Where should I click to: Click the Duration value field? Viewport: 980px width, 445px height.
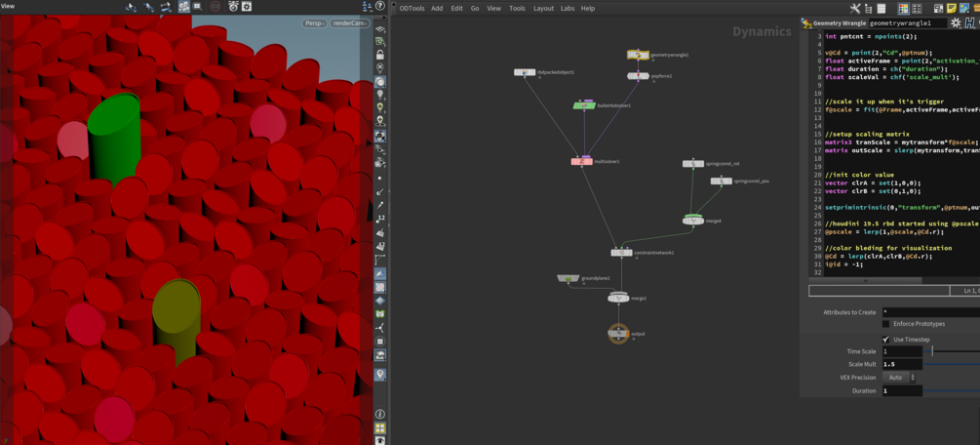point(902,390)
